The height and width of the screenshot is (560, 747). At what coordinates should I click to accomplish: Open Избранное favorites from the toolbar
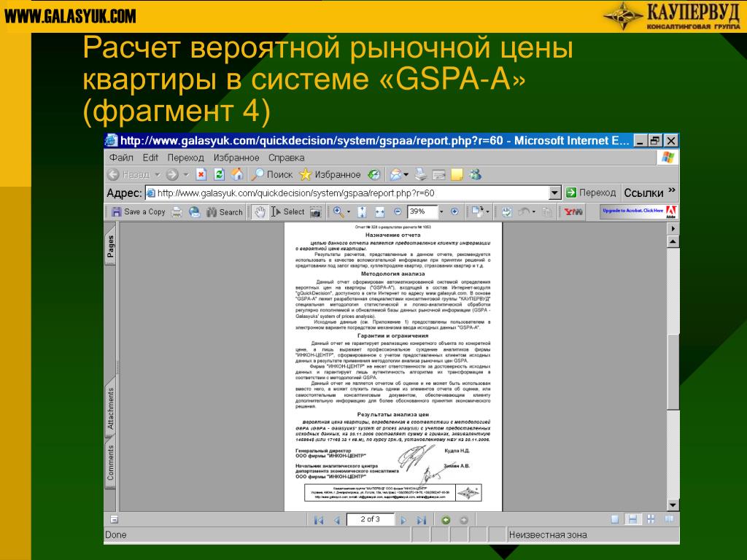(x=330, y=175)
